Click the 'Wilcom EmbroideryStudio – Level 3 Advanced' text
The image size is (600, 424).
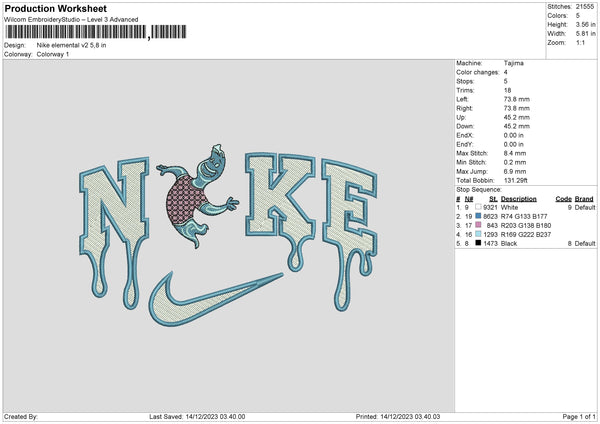click(x=71, y=20)
